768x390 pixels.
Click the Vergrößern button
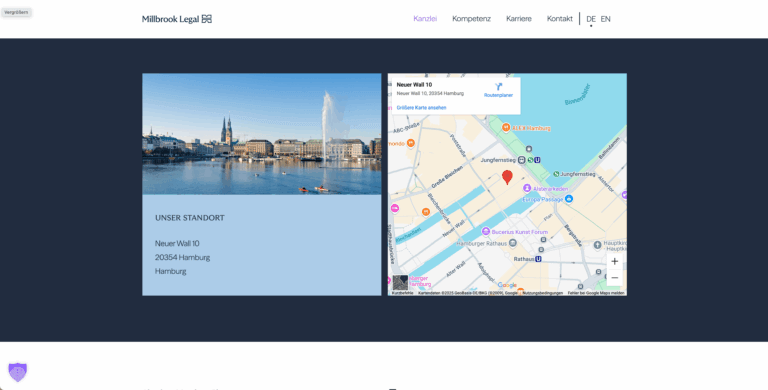16,12
